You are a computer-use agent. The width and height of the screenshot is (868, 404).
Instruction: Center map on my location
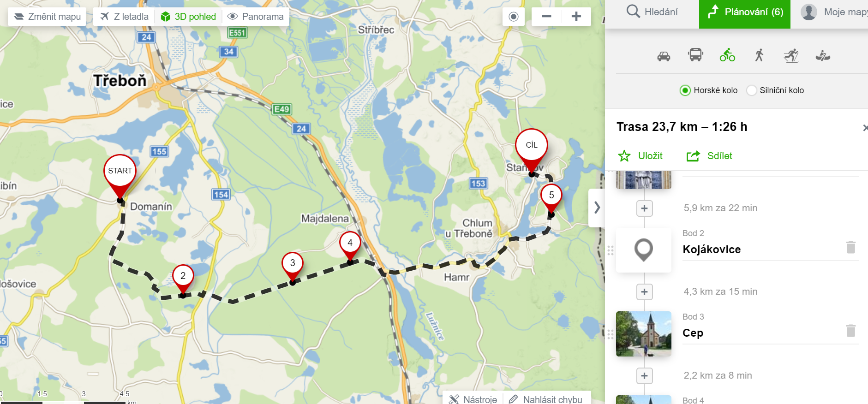tap(514, 17)
